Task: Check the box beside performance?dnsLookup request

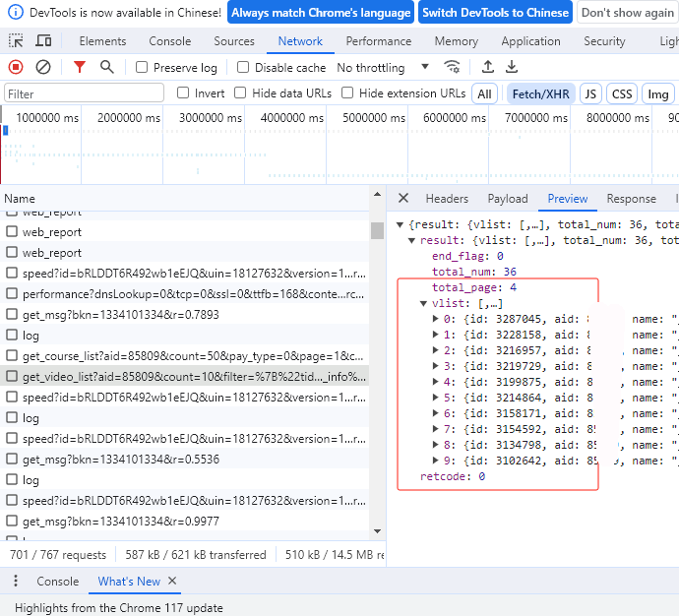Action: pyautogui.click(x=12, y=294)
